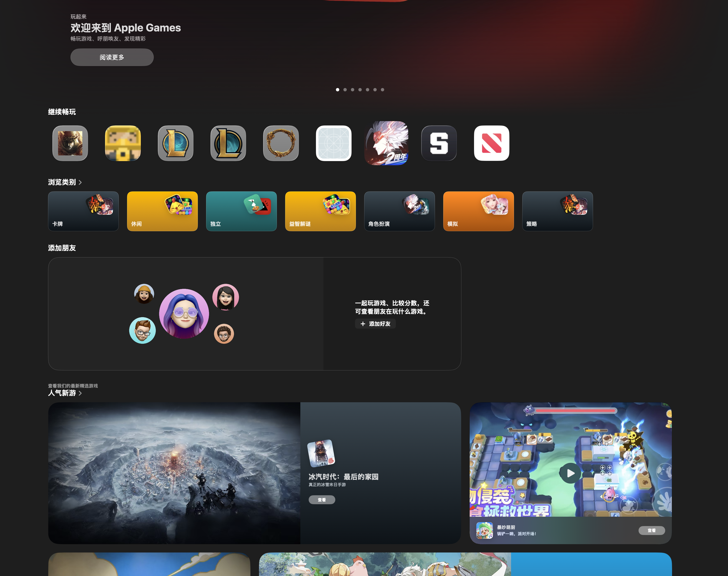Expand the 浏览类别 section chevron
Screen dimensions: 728x576
click(80, 182)
